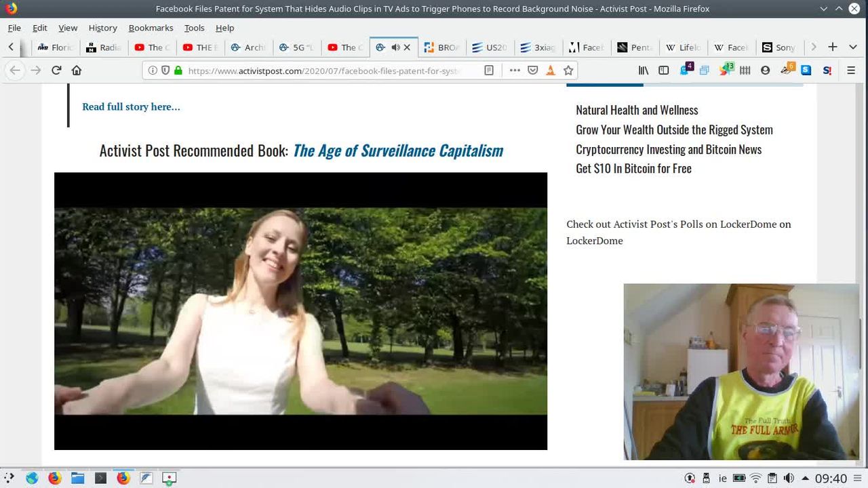Open the Firefox hamburger menu
This screenshot has height=488, width=868.
(851, 70)
